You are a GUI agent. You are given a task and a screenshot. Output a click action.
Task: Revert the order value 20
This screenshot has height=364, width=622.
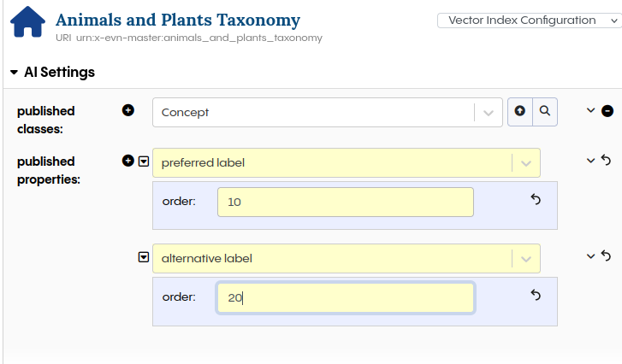pos(536,296)
